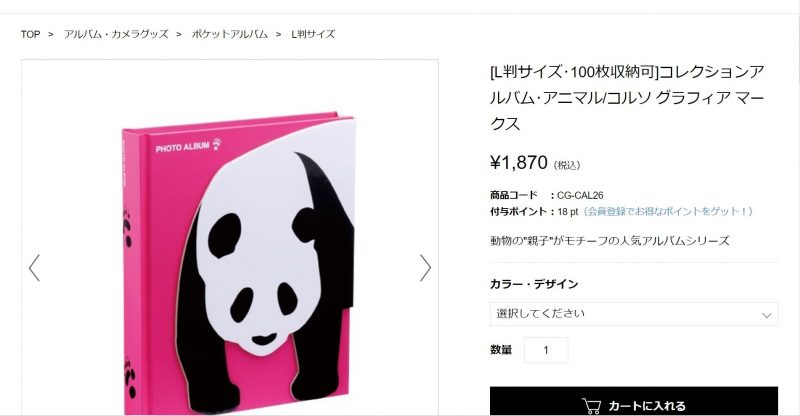Click the 商品コード CG-CAL26 text

(x=546, y=195)
